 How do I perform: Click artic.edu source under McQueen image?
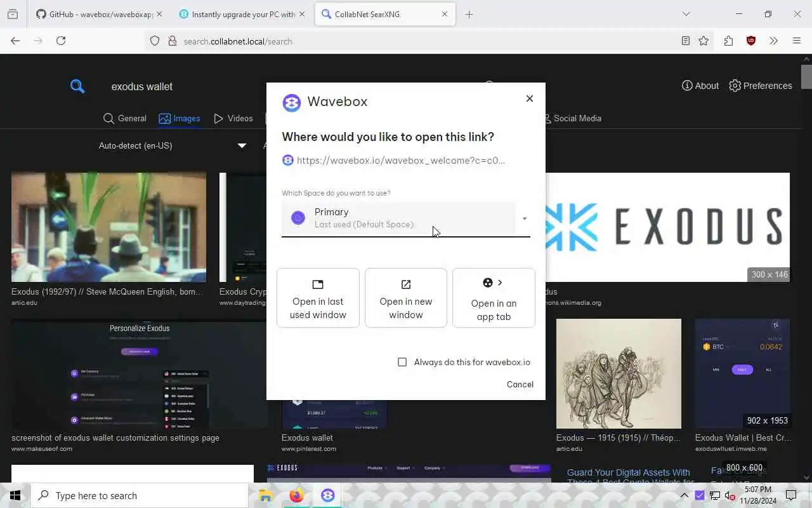(24, 303)
